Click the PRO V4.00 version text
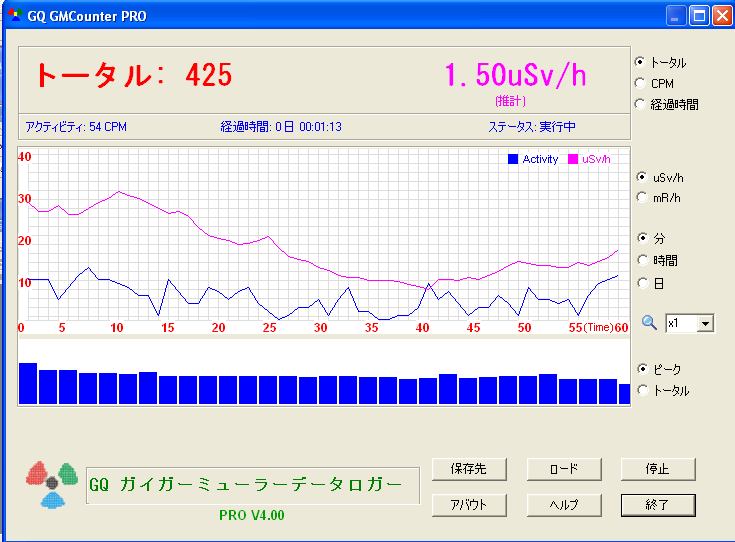 pos(252,515)
